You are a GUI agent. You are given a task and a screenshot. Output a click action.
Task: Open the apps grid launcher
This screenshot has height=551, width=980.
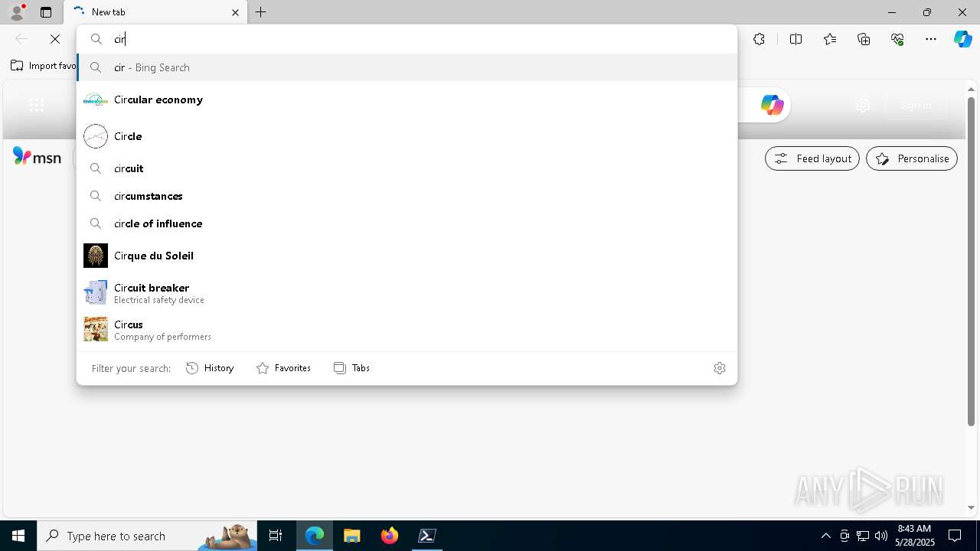point(37,105)
